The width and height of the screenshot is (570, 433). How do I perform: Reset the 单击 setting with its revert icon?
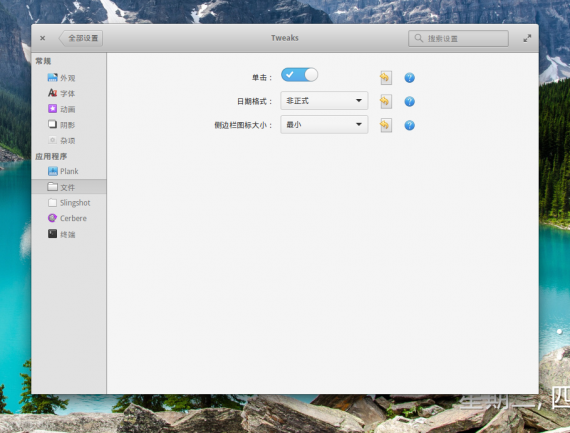pos(386,77)
